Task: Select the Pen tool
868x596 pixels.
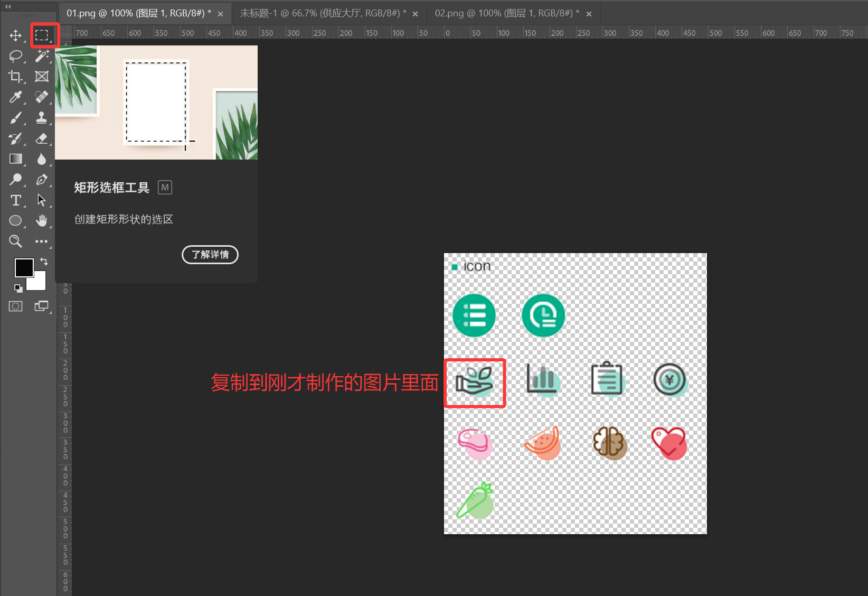Action: click(42, 180)
